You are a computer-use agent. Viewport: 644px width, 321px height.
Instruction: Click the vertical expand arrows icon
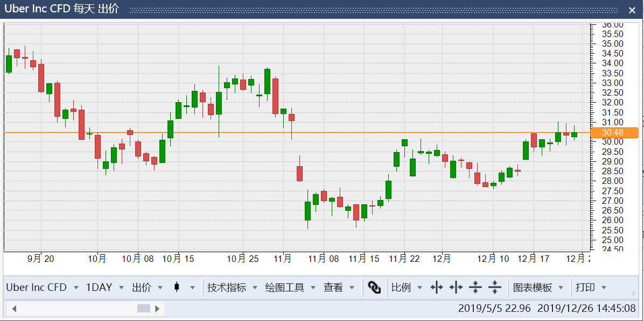475,288
